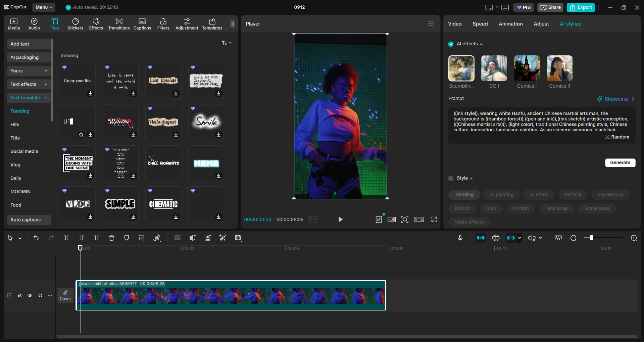
Task: Click the Share button
Action: 550,7
